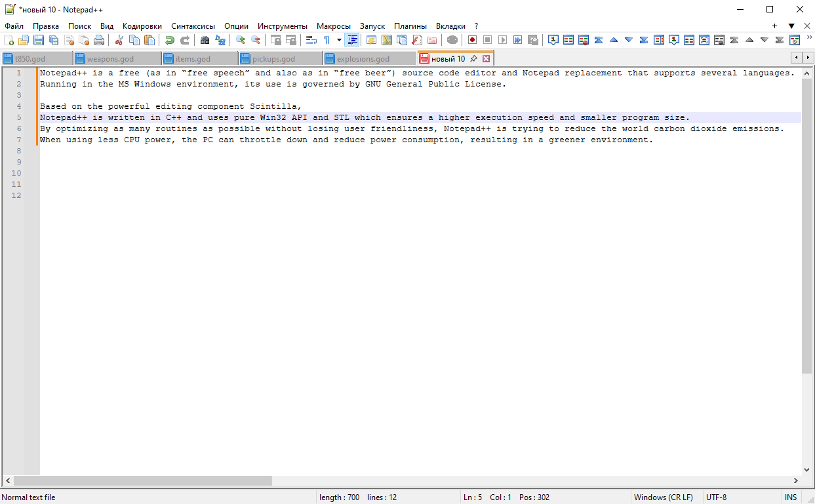The height and width of the screenshot is (504, 815).
Task: Click the Close document toolbar icon
Action: point(69,40)
